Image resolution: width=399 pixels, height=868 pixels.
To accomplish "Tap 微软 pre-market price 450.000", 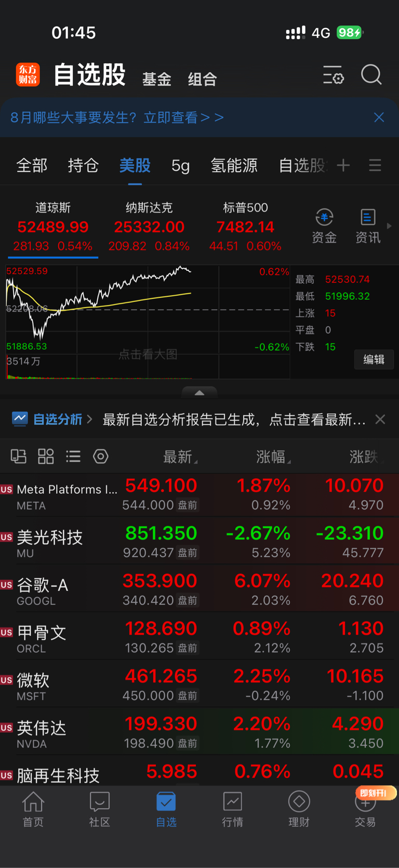I will (x=148, y=696).
